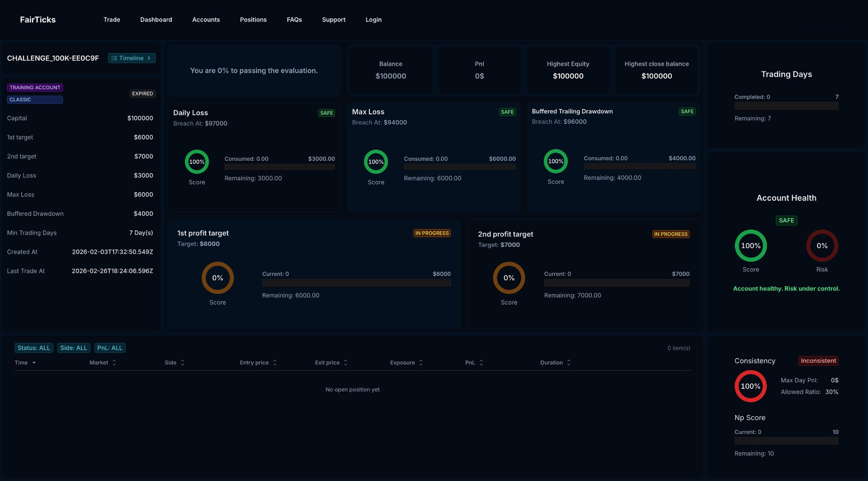Click the 'No open position yet' message
Image resolution: width=868 pixels, height=481 pixels.
(x=353, y=390)
